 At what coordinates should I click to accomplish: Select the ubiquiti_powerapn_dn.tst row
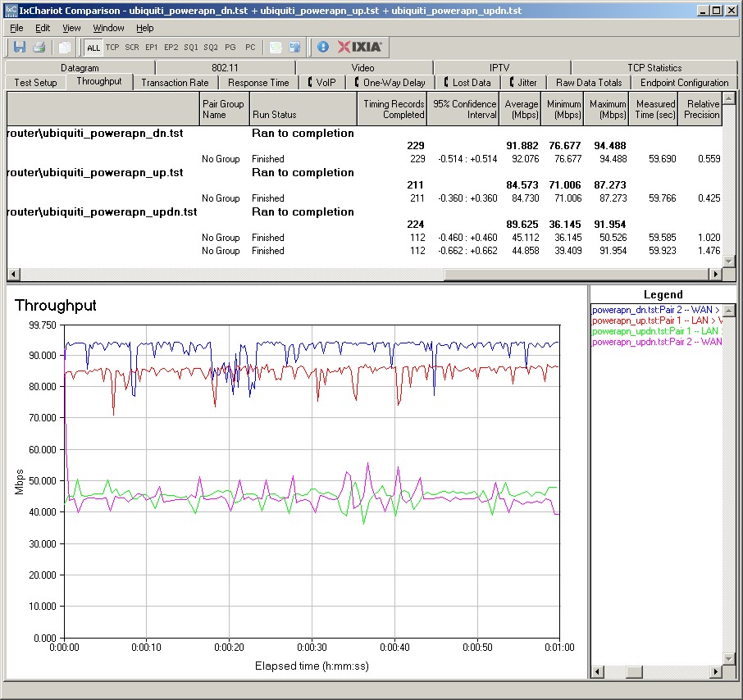pyautogui.click(x=364, y=133)
